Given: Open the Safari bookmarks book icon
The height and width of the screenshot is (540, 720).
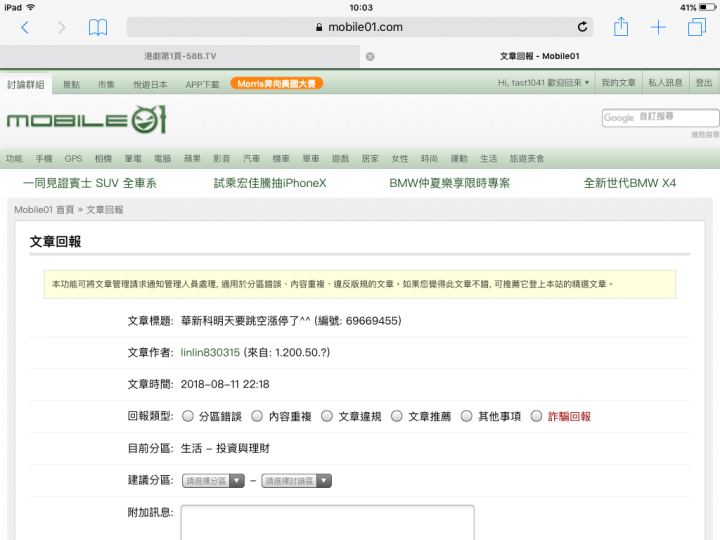Looking at the screenshot, I should point(98,28).
